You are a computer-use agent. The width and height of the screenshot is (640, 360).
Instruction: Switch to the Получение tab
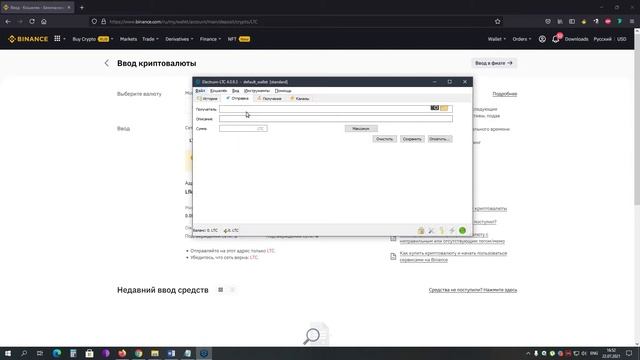[x=269, y=98]
